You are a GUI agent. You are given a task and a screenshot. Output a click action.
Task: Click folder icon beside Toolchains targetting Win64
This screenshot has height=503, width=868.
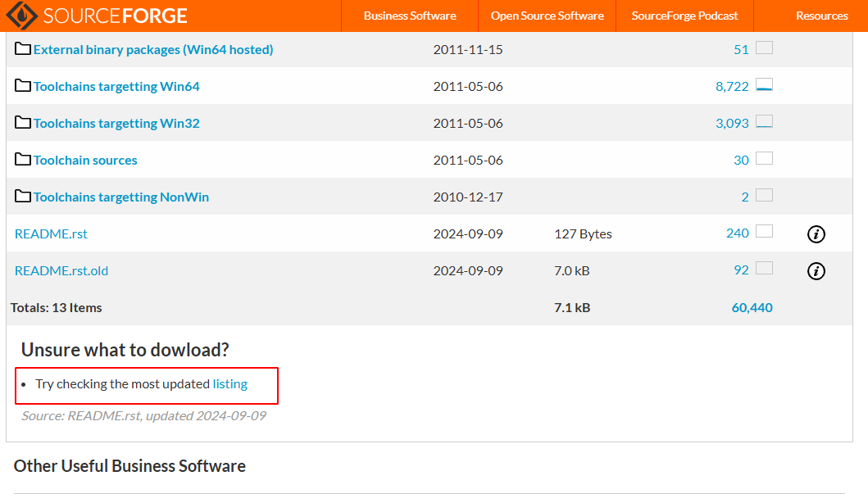[23, 86]
